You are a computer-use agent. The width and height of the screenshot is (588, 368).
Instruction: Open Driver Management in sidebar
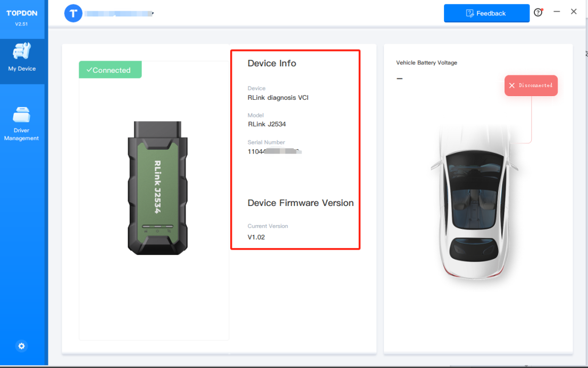(x=21, y=124)
